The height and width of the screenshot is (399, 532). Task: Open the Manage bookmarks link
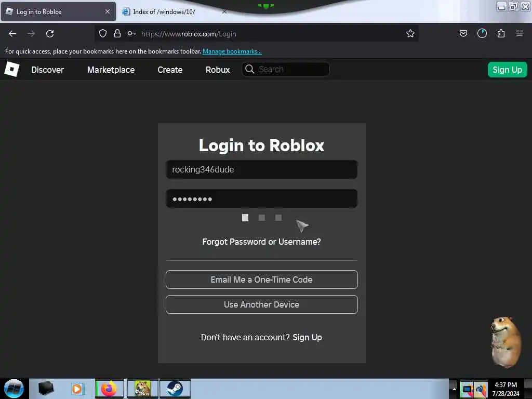point(232,51)
